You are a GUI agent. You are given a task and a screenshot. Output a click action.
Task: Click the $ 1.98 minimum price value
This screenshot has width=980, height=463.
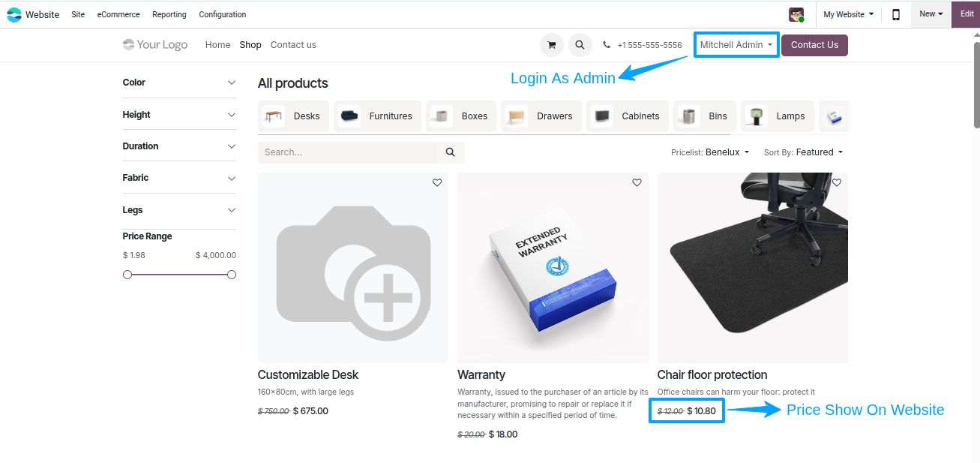(134, 255)
